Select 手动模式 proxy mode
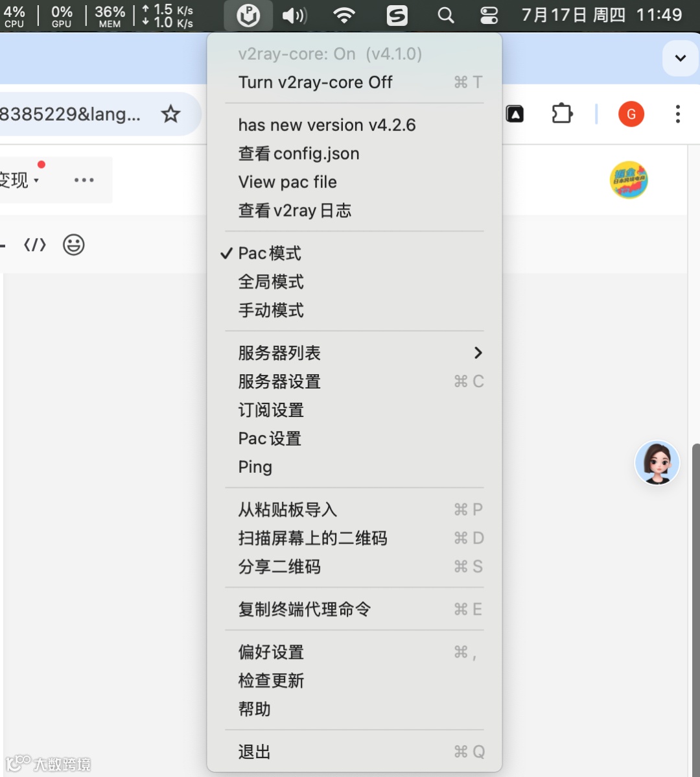700x777 pixels. click(x=271, y=310)
